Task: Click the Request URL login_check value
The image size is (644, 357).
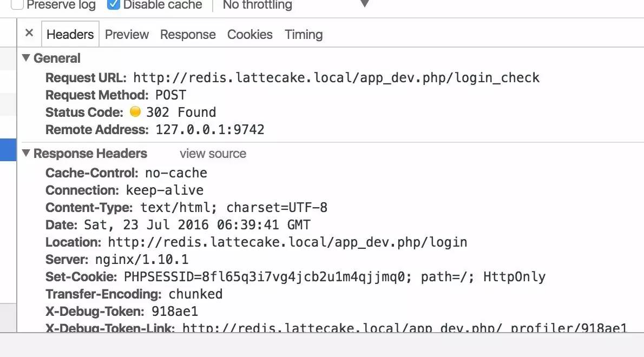Action: (x=337, y=77)
